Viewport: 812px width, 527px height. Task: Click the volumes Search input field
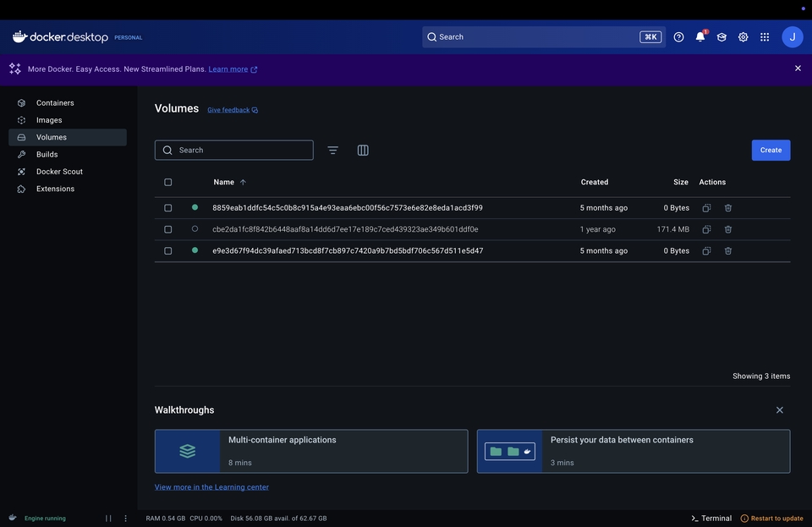point(234,150)
